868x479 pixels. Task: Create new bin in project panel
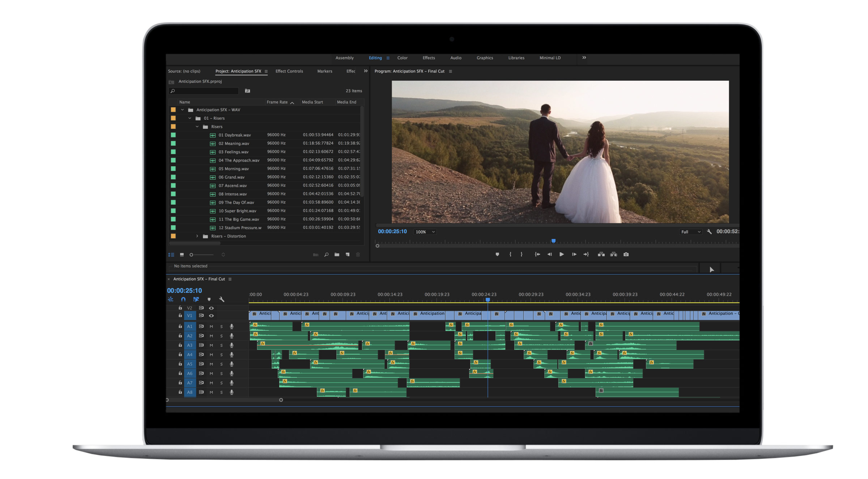(337, 255)
